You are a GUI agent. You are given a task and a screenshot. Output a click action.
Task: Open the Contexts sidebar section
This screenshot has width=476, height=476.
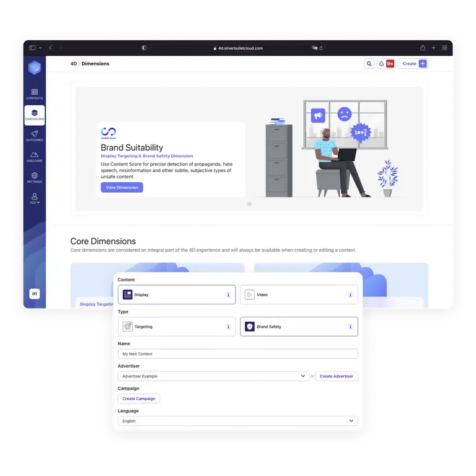34,94
